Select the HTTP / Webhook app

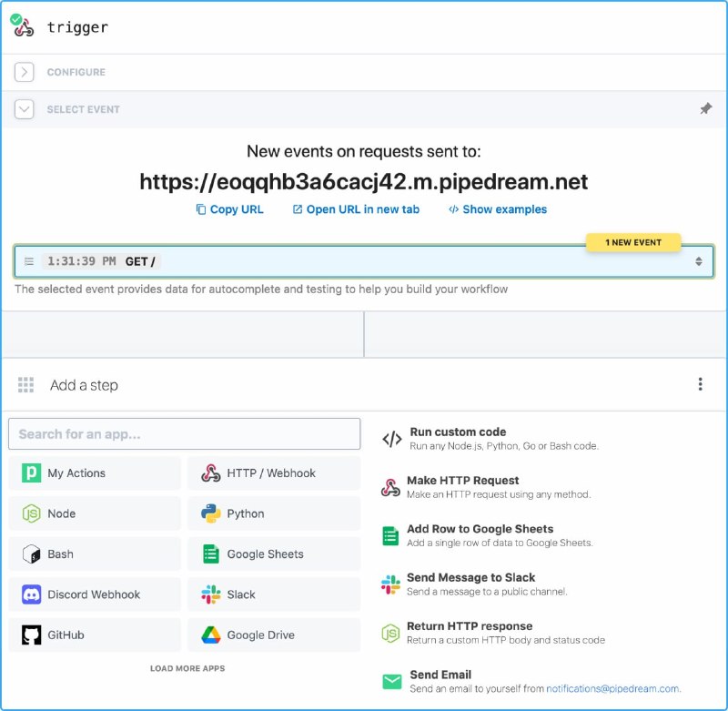(274, 473)
